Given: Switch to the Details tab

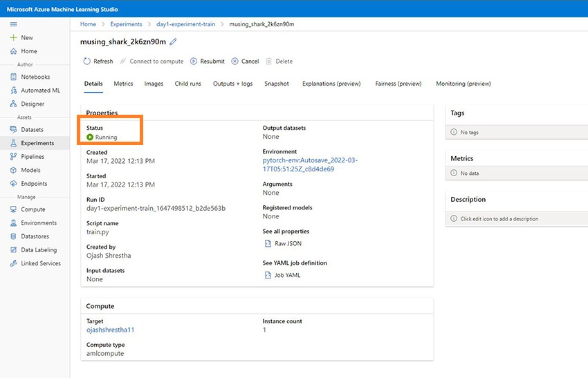Looking at the screenshot, I should [x=93, y=84].
